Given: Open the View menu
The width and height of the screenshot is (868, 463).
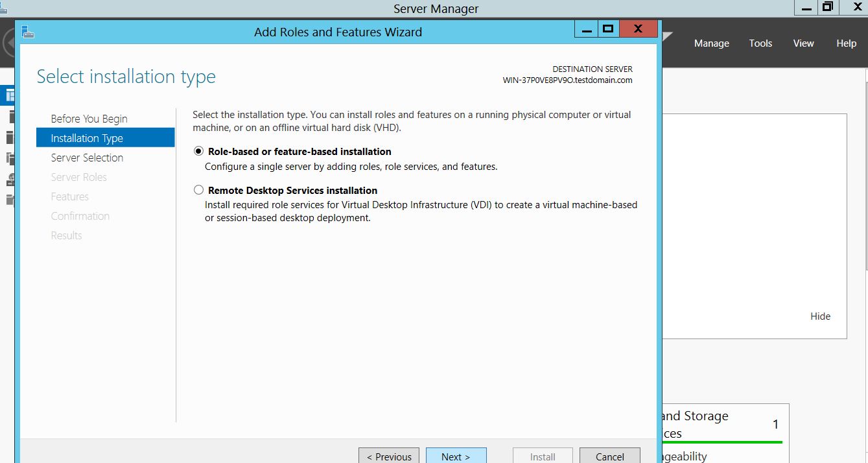Looking at the screenshot, I should (x=803, y=43).
